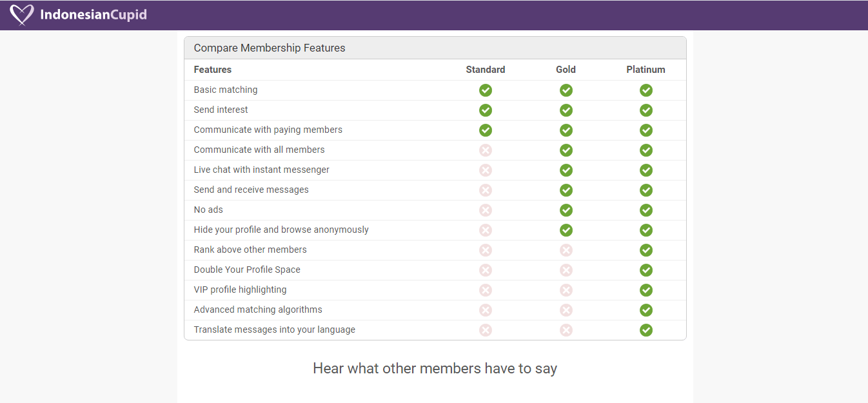The height and width of the screenshot is (403, 868).
Task: Click Double Your Profile Space label
Action: pos(247,270)
